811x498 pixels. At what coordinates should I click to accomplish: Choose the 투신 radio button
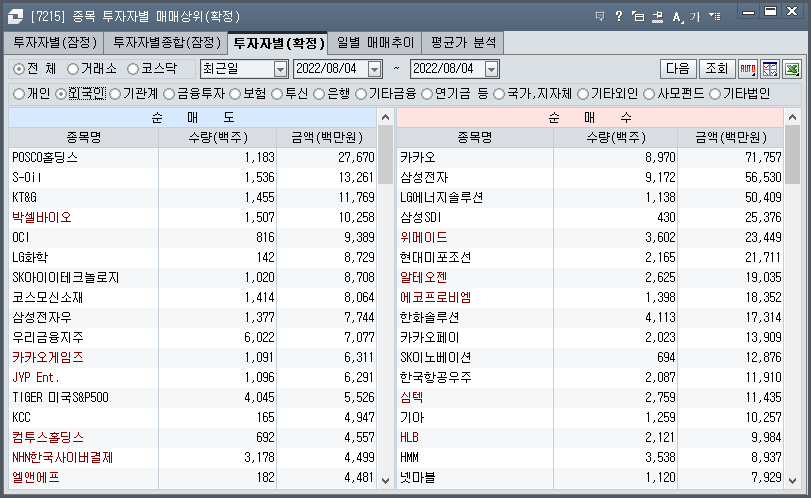click(x=277, y=94)
